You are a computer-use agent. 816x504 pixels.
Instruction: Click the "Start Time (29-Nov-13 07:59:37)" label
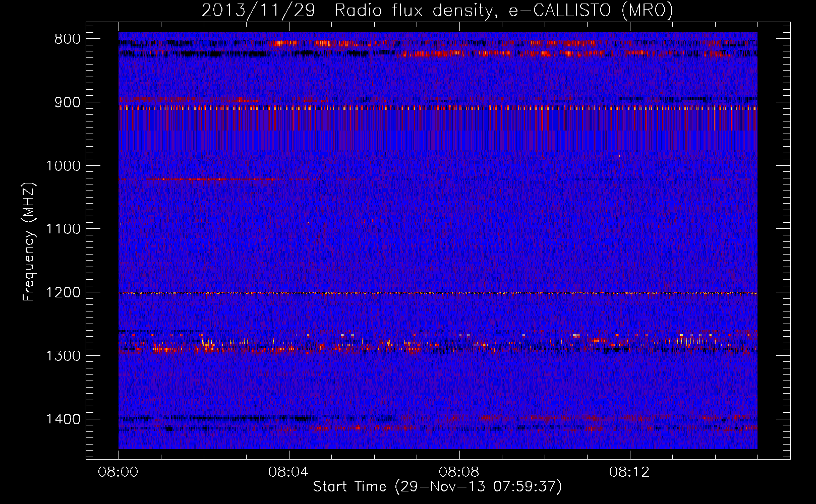[x=437, y=487]
